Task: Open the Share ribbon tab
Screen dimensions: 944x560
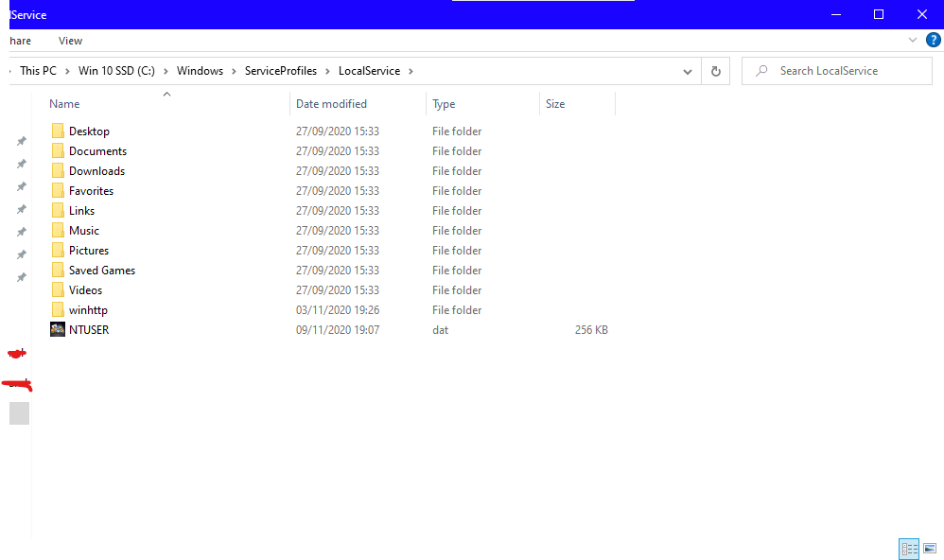Action: pyautogui.click(x=20, y=41)
